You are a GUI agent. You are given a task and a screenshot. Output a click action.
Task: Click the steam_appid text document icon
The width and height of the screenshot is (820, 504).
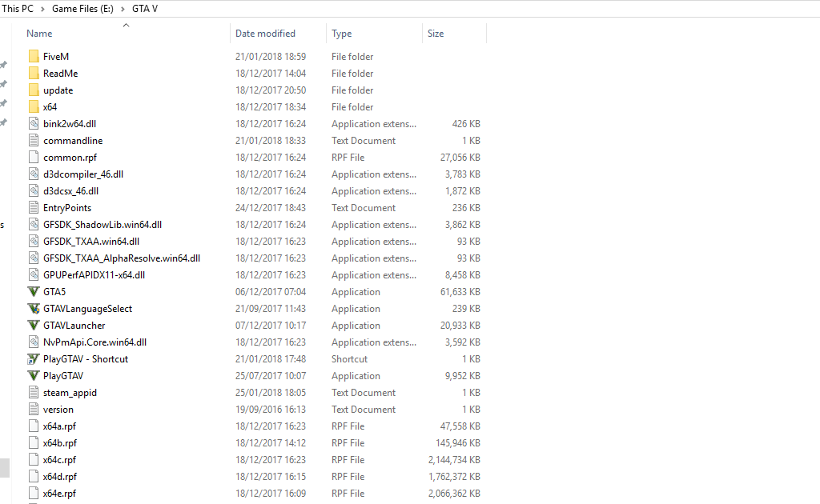[x=34, y=392]
